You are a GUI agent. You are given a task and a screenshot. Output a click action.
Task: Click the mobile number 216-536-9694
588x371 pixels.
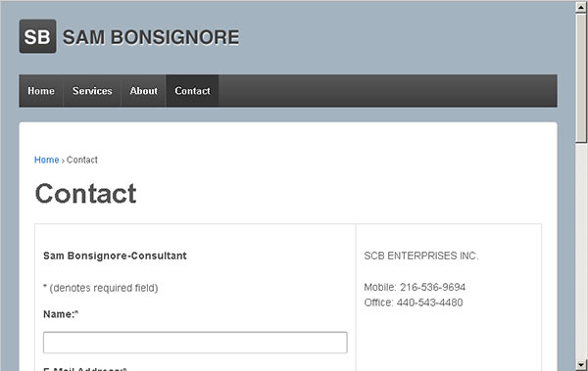point(432,288)
